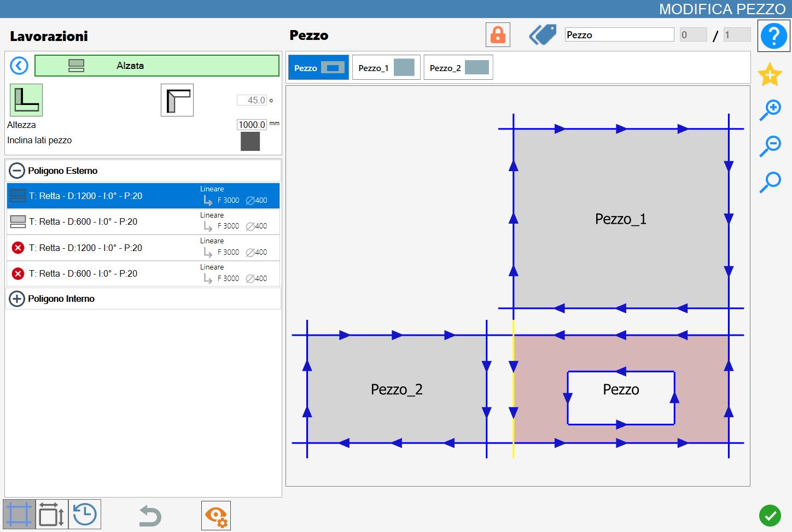Image resolution: width=792 pixels, height=532 pixels.
Task: Switch to the Pezzo_2 tab
Action: 458,68
